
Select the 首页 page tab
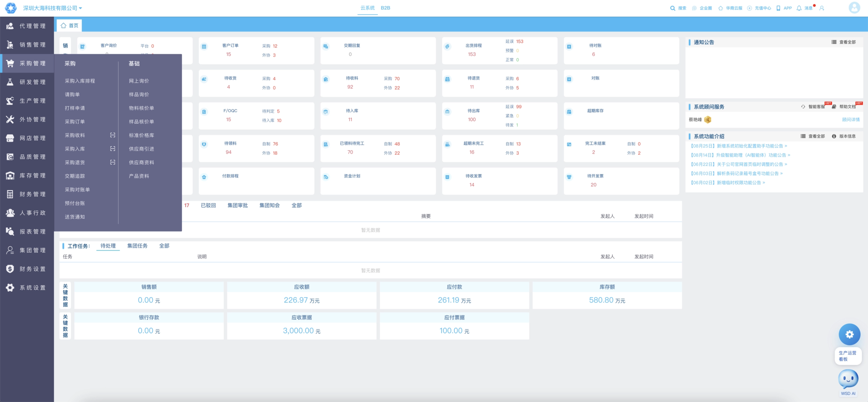(69, 26)
